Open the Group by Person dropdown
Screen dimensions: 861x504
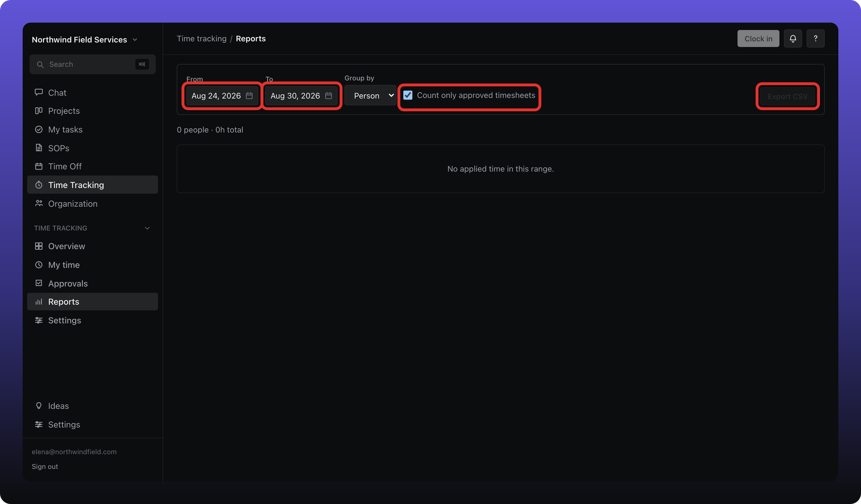[x=370, y=96]
